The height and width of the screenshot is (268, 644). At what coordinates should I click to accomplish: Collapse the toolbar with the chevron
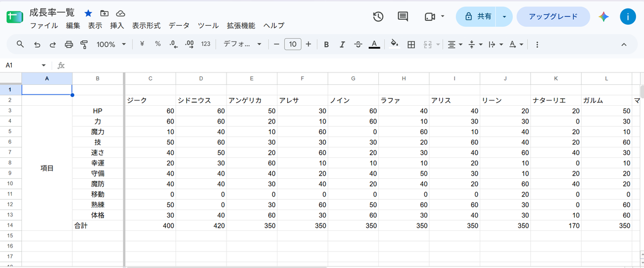(624, 44)
